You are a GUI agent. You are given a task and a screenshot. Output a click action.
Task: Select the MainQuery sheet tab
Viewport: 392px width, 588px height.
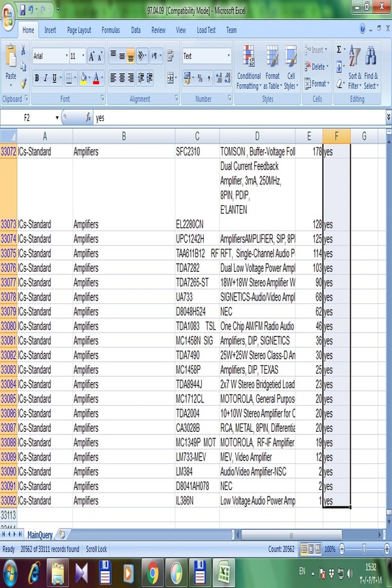pos(40,534)
